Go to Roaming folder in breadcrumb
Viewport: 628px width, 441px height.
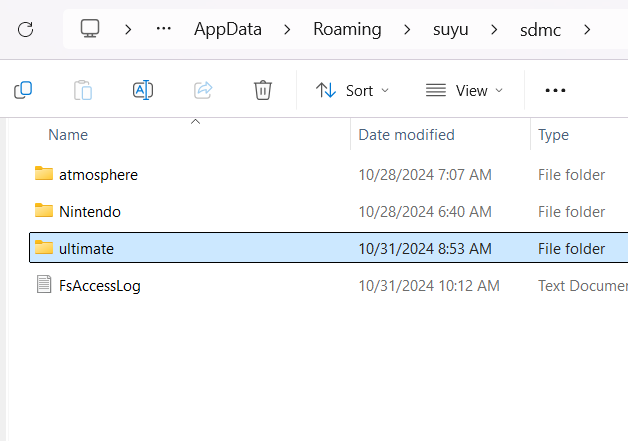tap(347, 29)
